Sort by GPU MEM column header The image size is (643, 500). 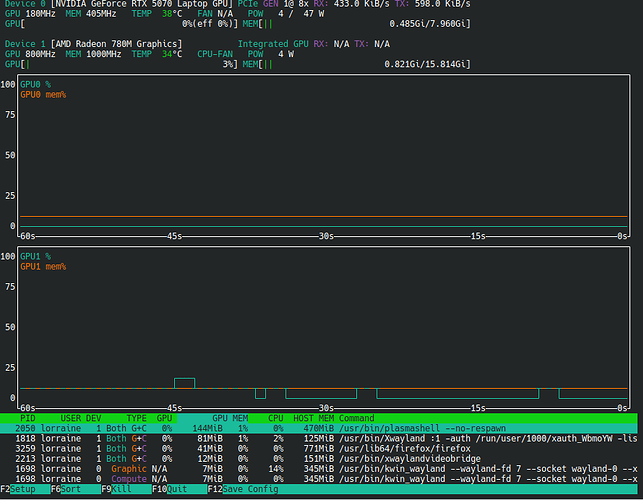point(230,418)
